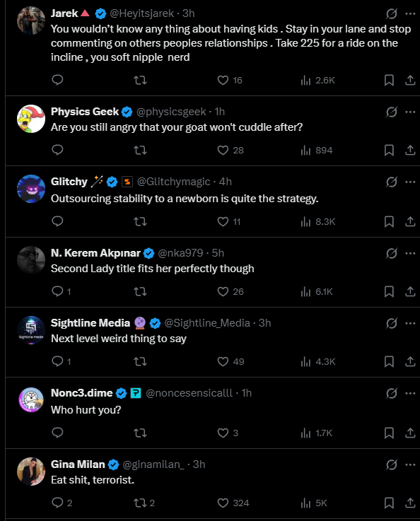The image size is (420, 521).
Task: Open N. Kerem Akpınar's profile name
Action: click(x=95, y=253)
